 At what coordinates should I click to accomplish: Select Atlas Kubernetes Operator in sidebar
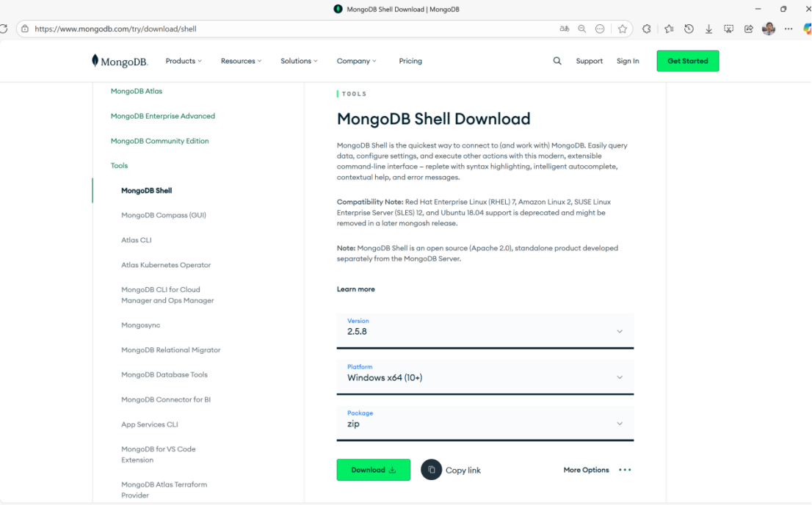(x=166, y=265)
